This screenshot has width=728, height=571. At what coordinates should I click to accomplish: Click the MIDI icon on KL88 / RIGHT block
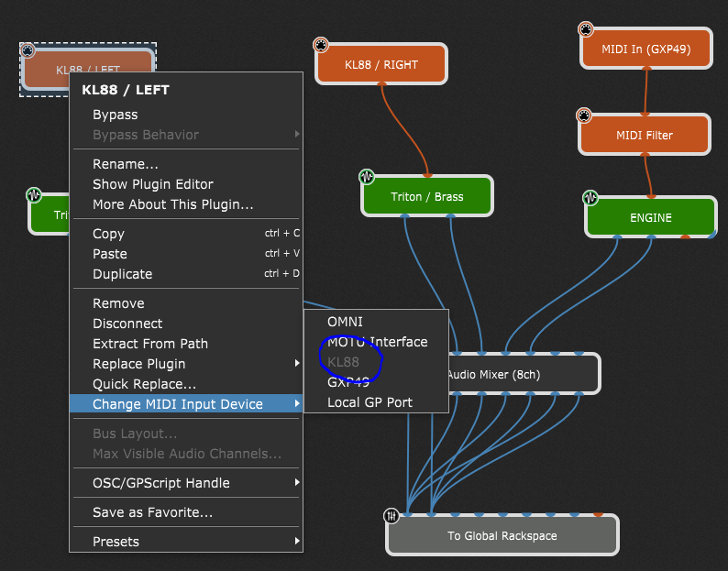pyautogui.click(x=321, y=45)
